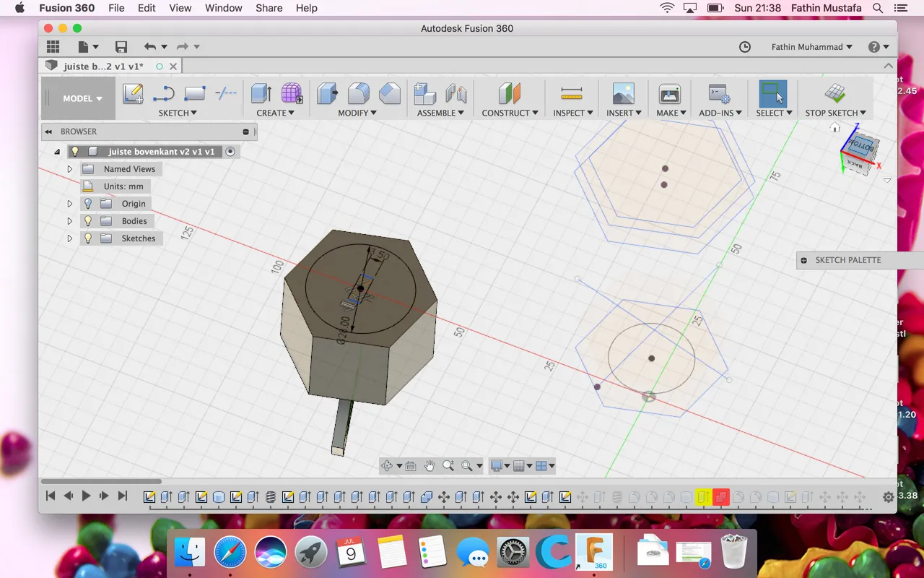The width and height of the screenshot is (924, 578).
Task: Select the Extrude tool
Action: point(261,94)
